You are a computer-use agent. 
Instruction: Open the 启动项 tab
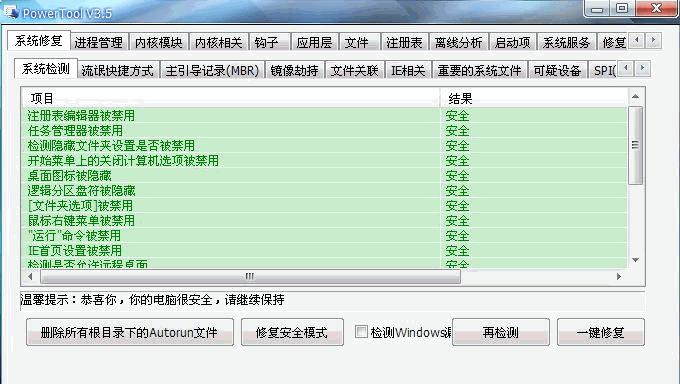click(x=513, y=43)
